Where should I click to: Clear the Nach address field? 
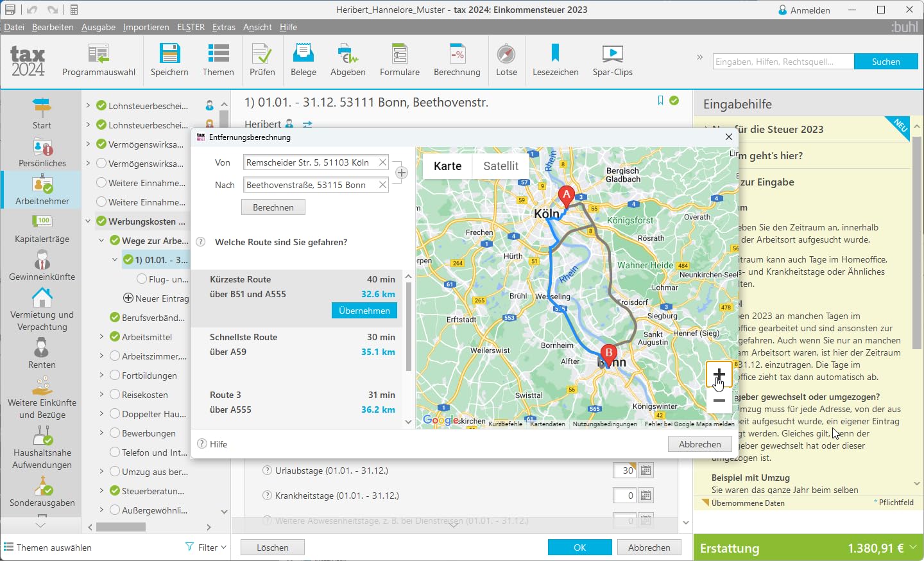coord(382,185)
